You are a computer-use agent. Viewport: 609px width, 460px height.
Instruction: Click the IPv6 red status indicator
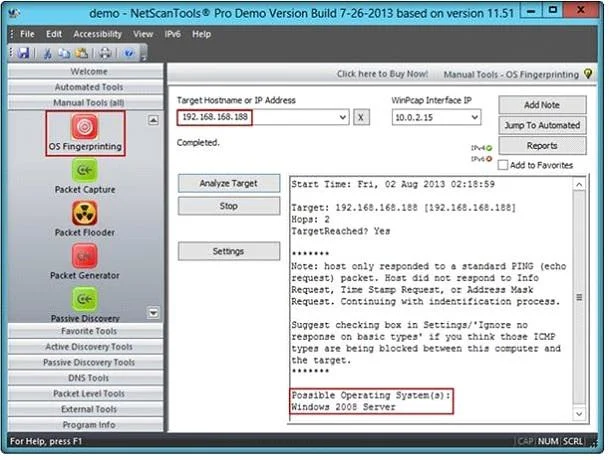point(489,159)
